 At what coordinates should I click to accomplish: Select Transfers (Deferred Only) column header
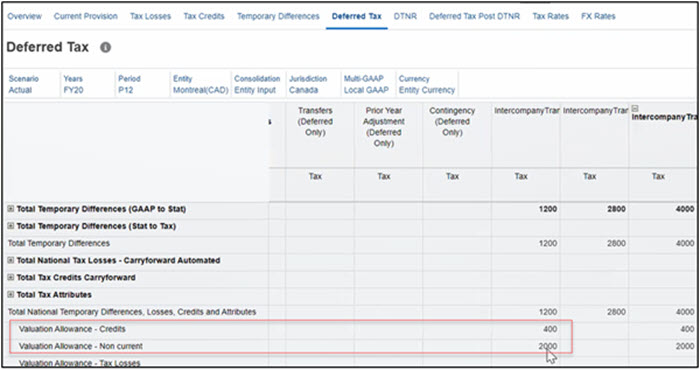coord(315,121)
